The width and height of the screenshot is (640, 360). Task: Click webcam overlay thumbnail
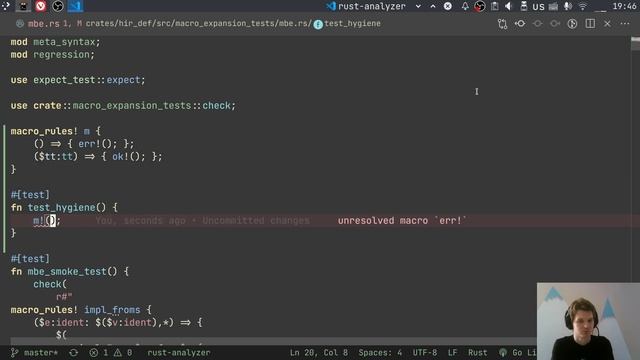click(588, 321)
